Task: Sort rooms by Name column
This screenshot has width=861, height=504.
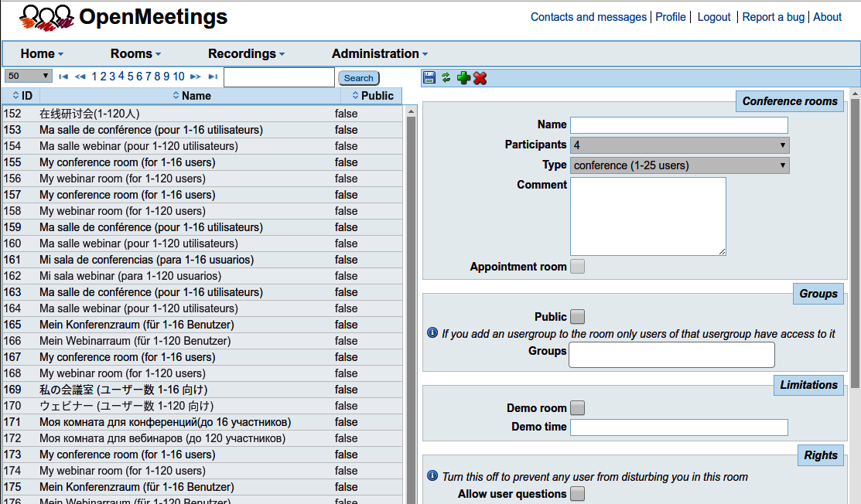Action: pyautogui.click(x=192, y=95)
